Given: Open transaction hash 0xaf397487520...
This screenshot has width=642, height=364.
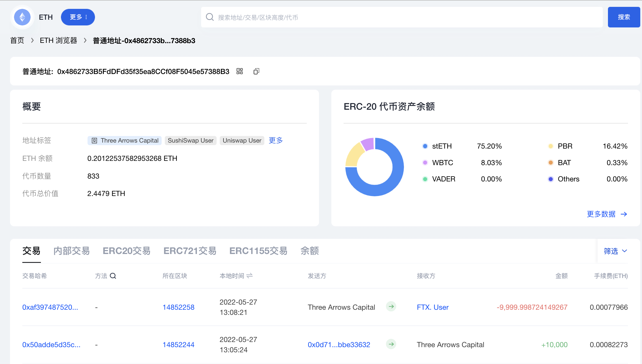Looking at the screenshot, I should pyautogui.click(x=50, y=307).
